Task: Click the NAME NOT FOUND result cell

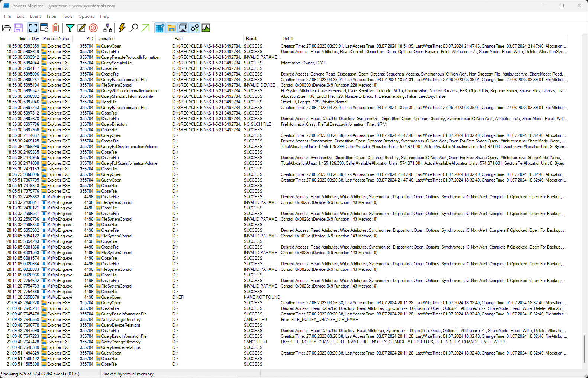Action: 262,297
